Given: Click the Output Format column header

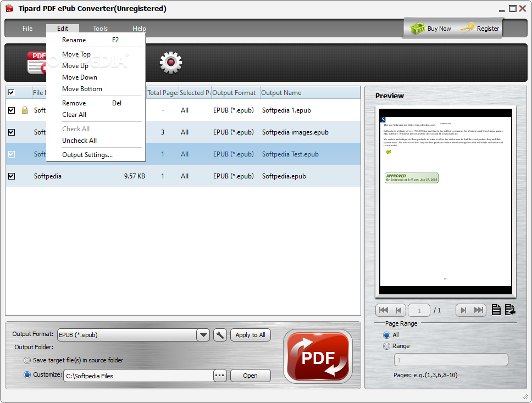Looking at the screenshot, I should [235, 93].
